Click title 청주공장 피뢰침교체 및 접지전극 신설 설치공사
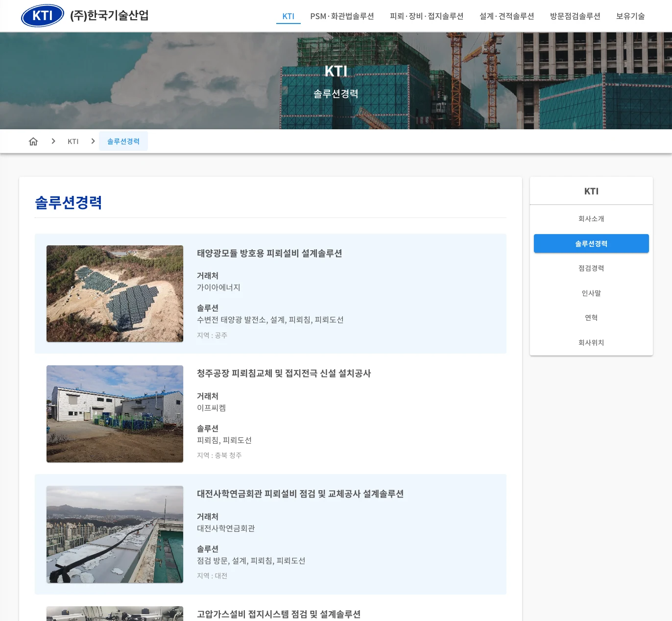This screenshot has height=621, width=672. (284, 373)
